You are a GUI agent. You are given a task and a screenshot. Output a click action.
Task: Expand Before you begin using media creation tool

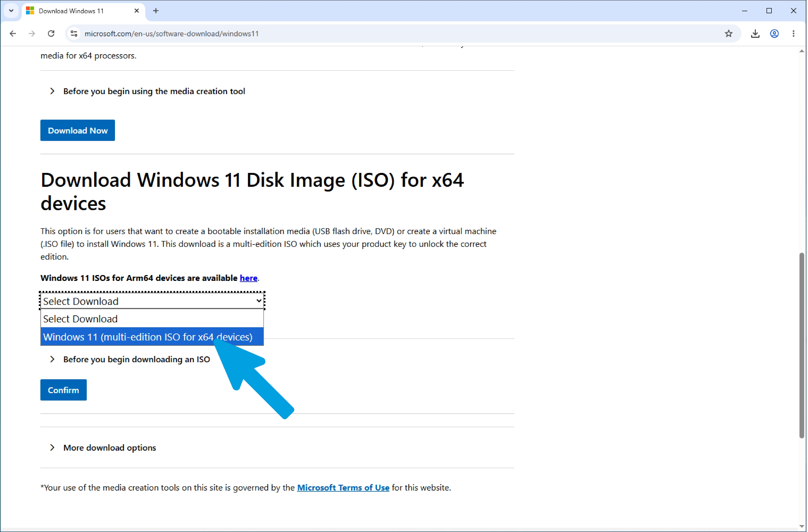(x=147, y=91)
